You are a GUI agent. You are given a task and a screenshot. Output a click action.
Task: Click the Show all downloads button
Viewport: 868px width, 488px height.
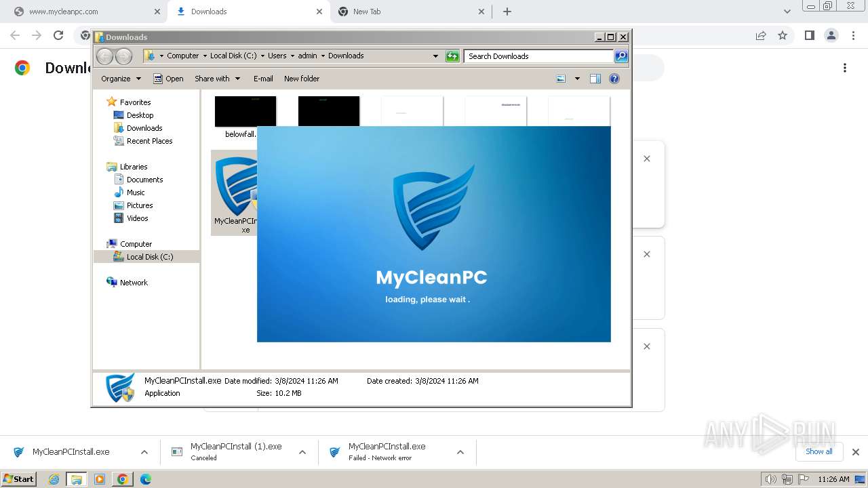coord(818,451)
